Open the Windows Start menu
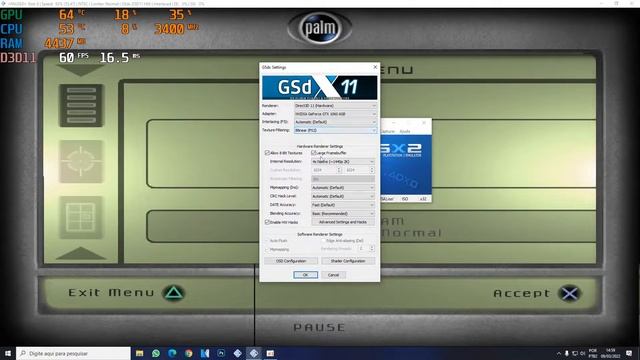The image size is (640, 360). (8, 353)
